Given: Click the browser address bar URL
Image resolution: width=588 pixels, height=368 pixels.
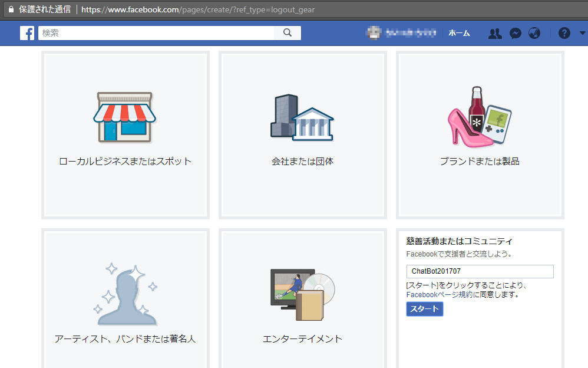Looking at the screenshot, I should [198, 10].
